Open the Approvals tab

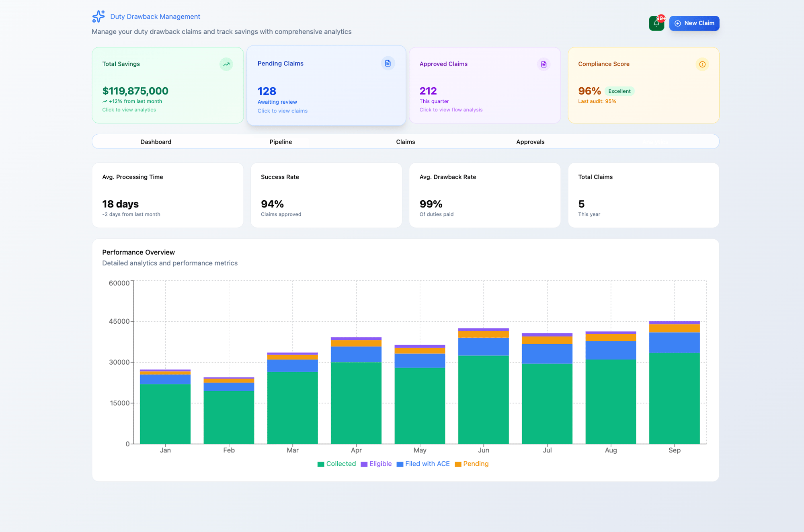(x=530, y=142)
